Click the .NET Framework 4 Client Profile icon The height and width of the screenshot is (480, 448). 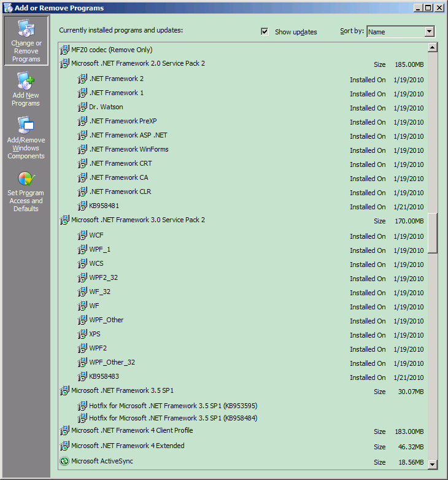[x=64, y=430]
